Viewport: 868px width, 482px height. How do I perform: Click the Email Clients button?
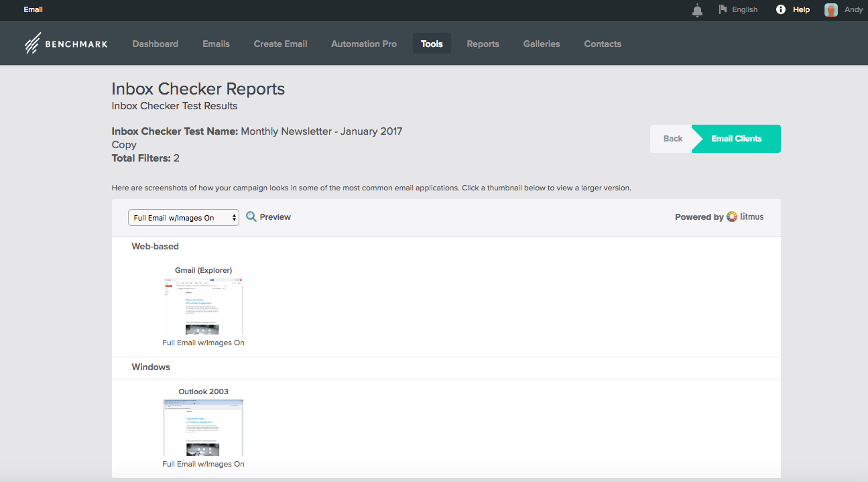click(736, 139)
